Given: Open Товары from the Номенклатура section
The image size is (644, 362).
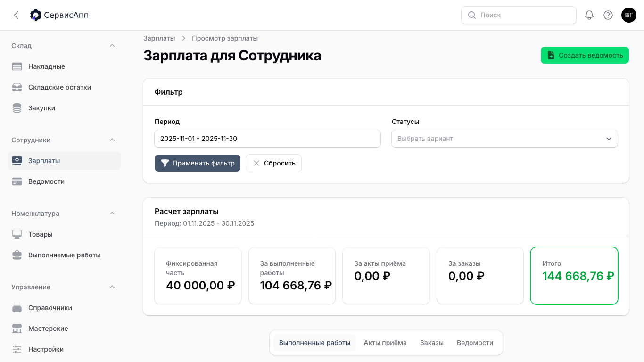Looking at the screenshot, I should pos(41,234).
